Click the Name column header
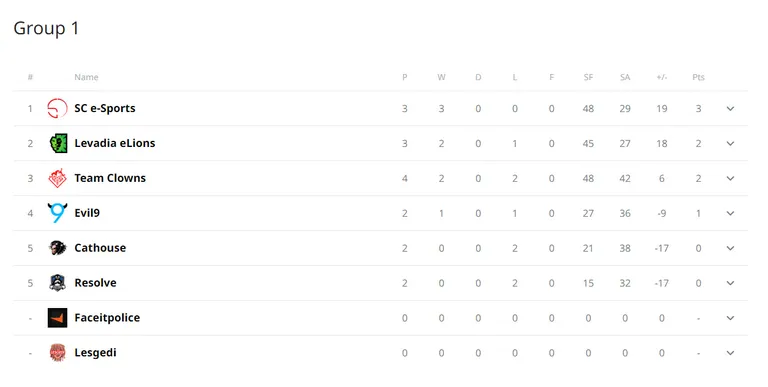This screenshot has height=387, width=768. tap(86, 77)
